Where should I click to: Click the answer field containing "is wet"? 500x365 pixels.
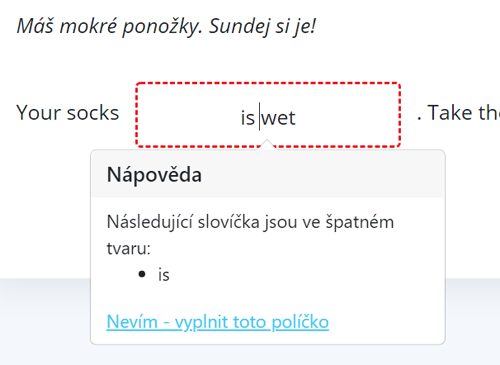[268, 115]
